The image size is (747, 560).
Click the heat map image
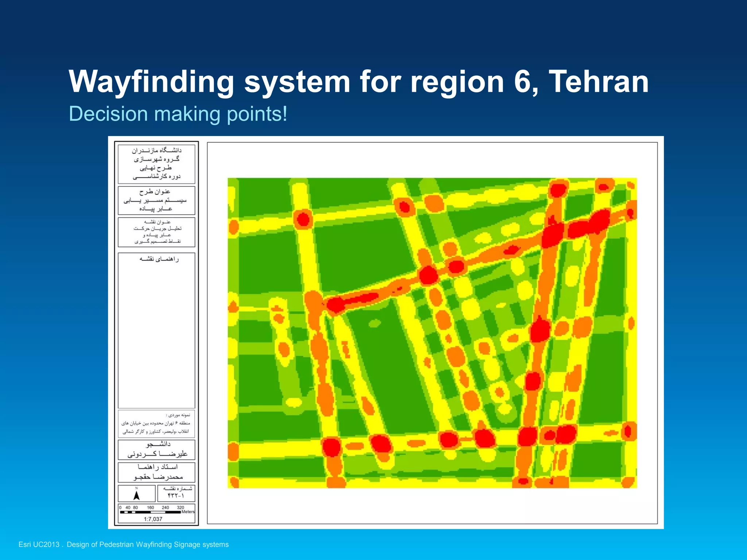click(432, 333)
